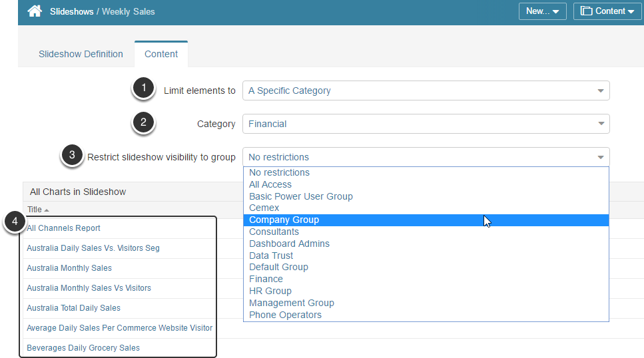Screen dimensions: 644x358
Task: Pick Dashboard Admins from group list
Action: 289,244
